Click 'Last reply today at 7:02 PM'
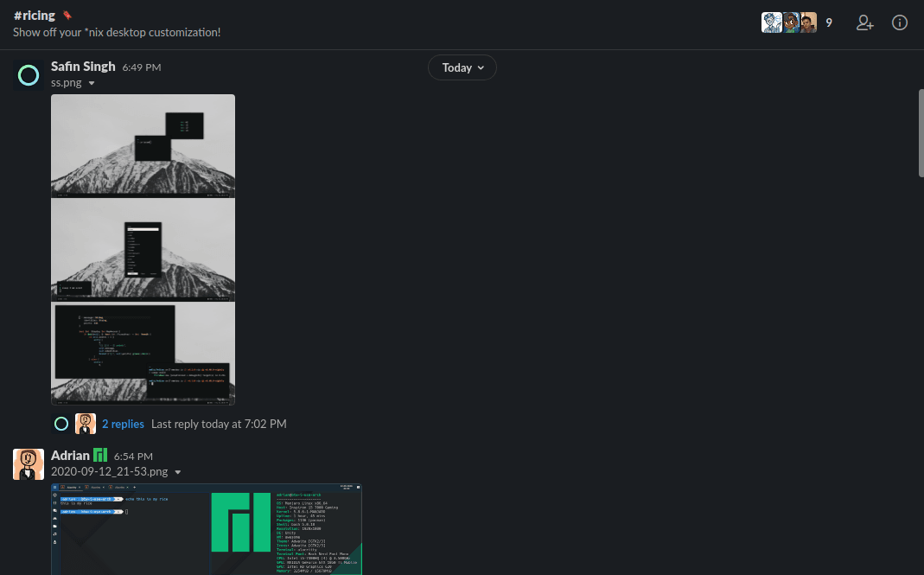The height and width of the screenshot is (575, 924). [219, 424]
